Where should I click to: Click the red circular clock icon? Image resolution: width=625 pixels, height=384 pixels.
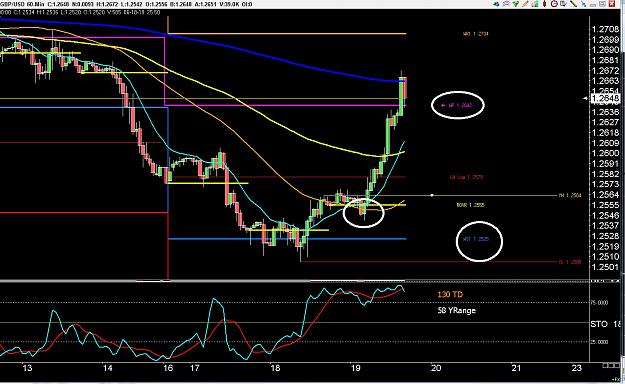click(x=554, y=4)
